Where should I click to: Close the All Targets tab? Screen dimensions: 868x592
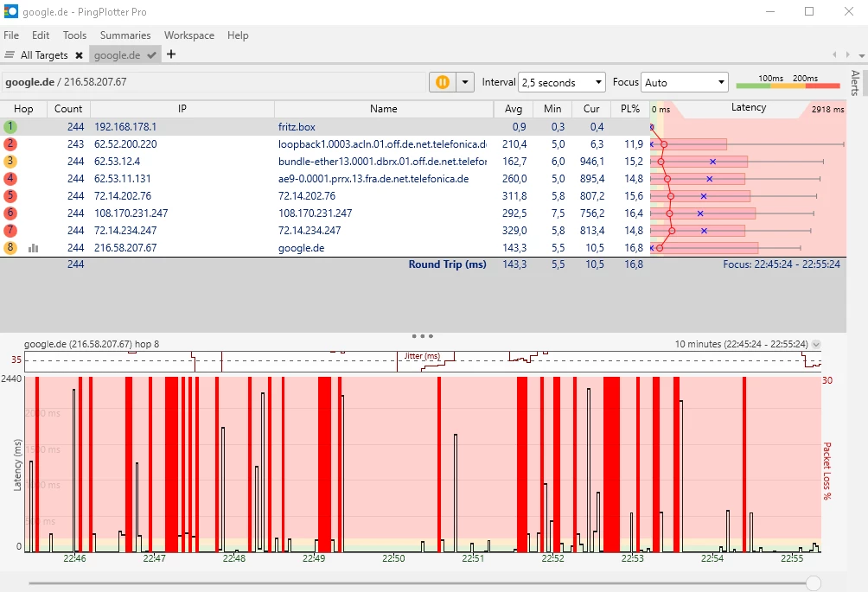click(x=79, y=55)
